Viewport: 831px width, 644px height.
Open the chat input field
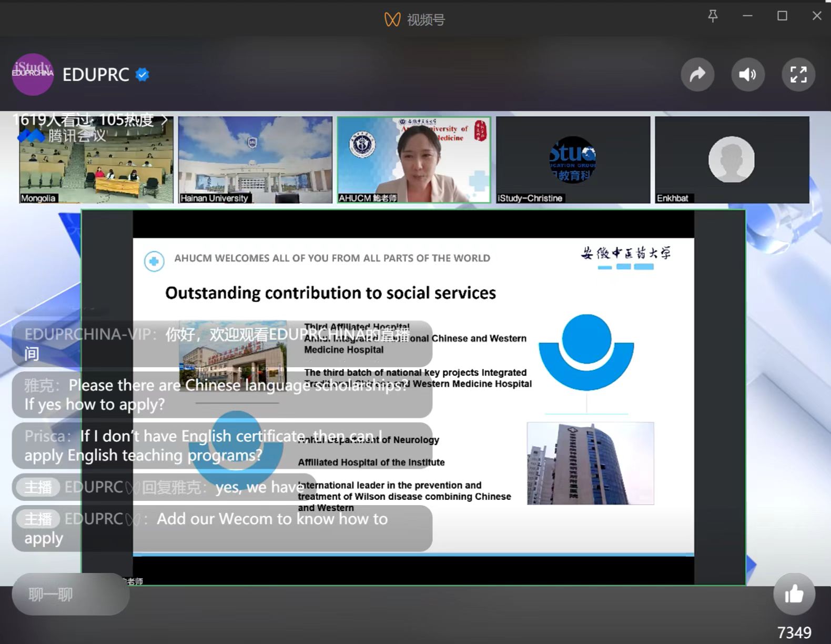point(70,595)
